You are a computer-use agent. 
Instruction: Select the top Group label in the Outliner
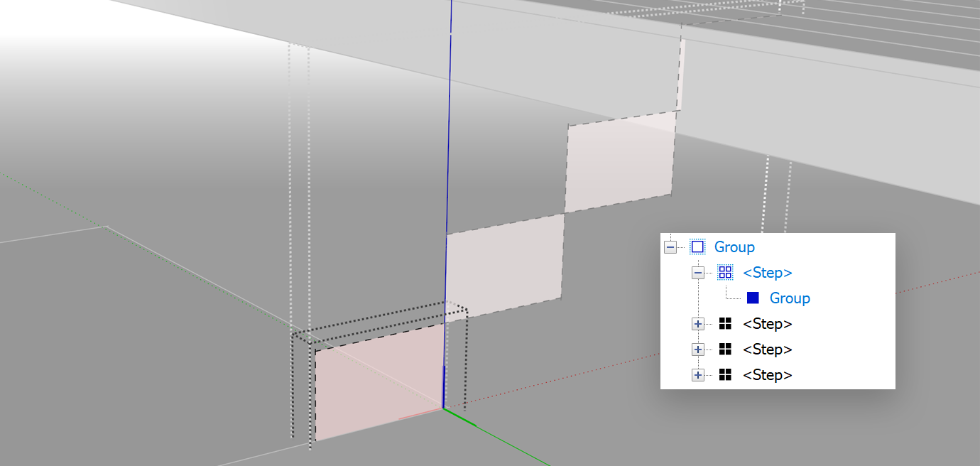734,246
